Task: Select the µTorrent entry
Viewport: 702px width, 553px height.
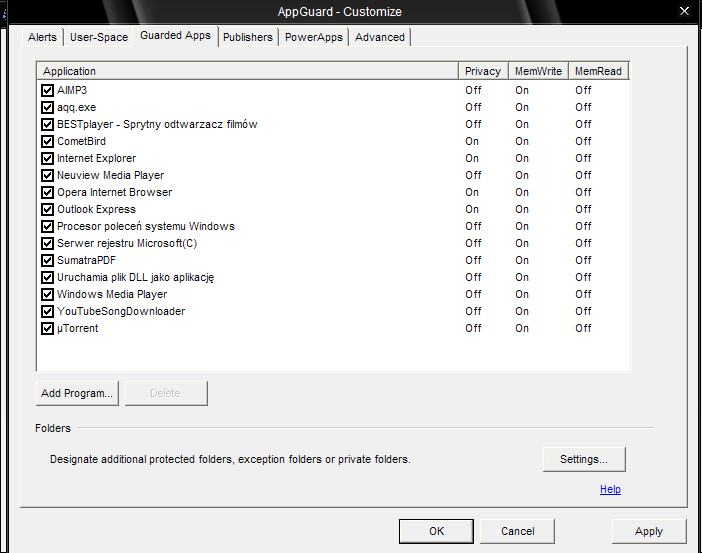Action: pos(77,329)
